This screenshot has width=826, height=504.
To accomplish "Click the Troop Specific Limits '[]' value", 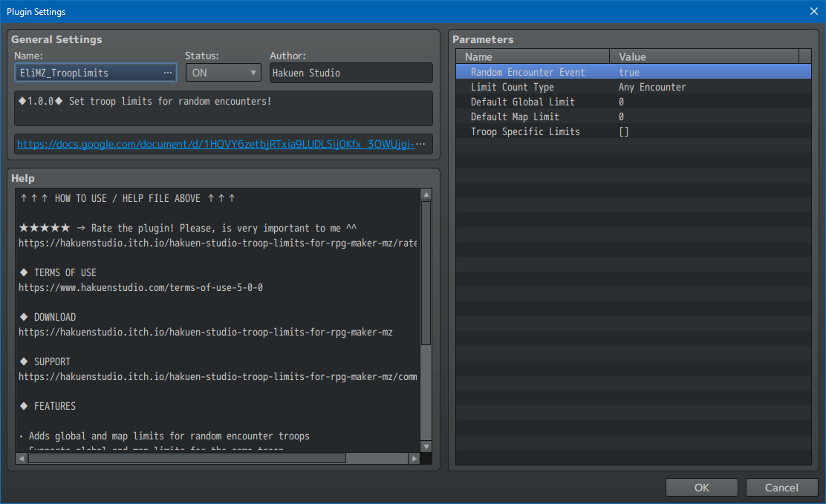I will (624, 131).
